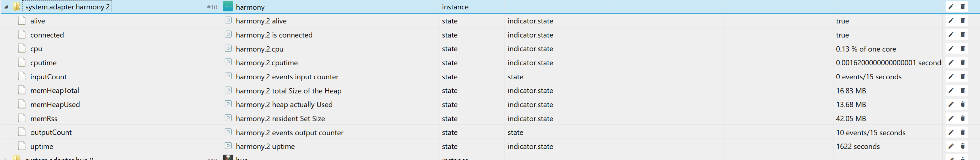Image resolution: width=980 pixels, height=160 pixels.
Task: Delete the memHeapTotal state object
Action: (x=963, y=91)
